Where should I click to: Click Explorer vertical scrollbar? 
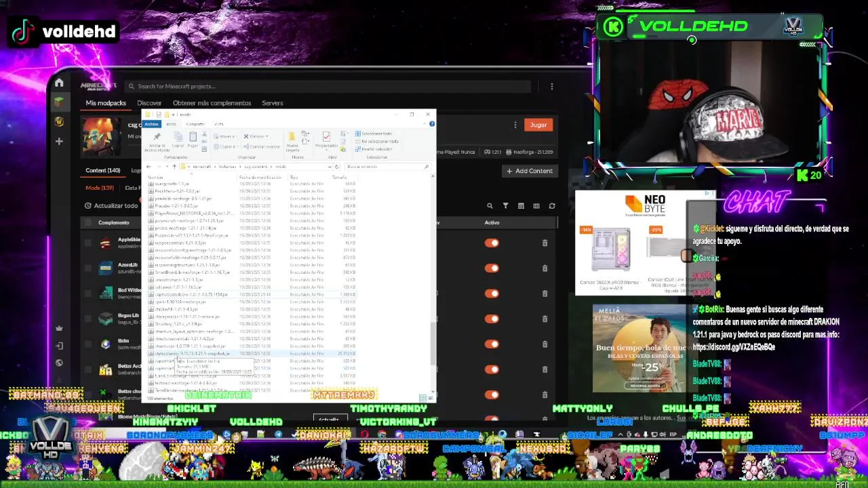coord(433,342)
